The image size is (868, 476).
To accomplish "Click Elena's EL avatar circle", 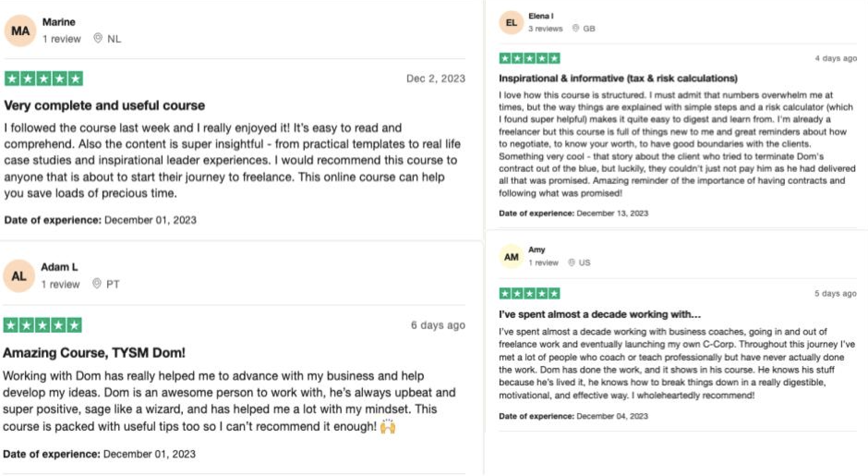I will point(511,22).
